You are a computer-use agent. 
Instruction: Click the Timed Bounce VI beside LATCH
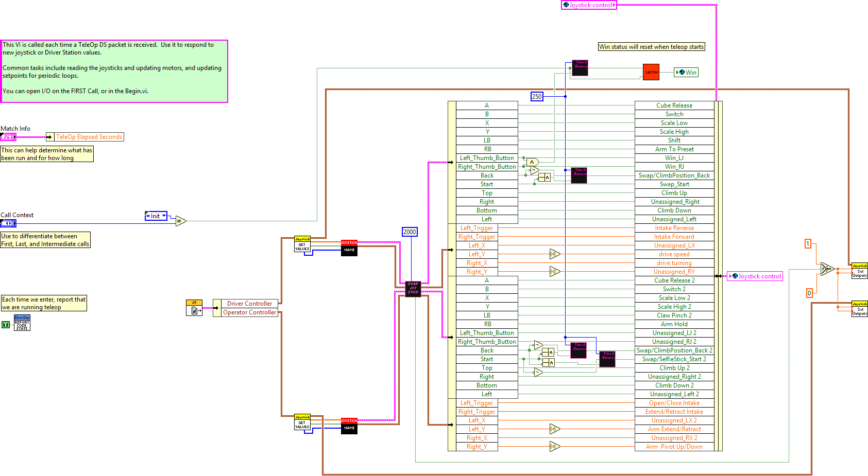click(x=580, y=68)
